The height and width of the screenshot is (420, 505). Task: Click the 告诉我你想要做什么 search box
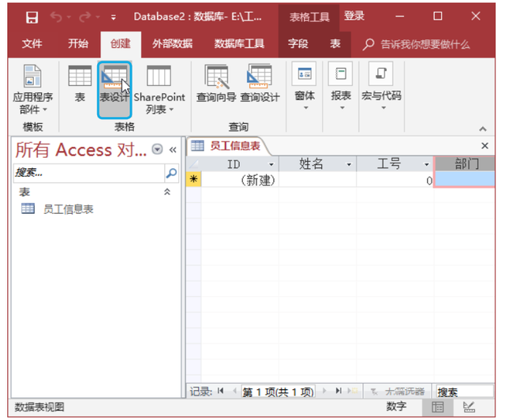click(x=416, y=44)
